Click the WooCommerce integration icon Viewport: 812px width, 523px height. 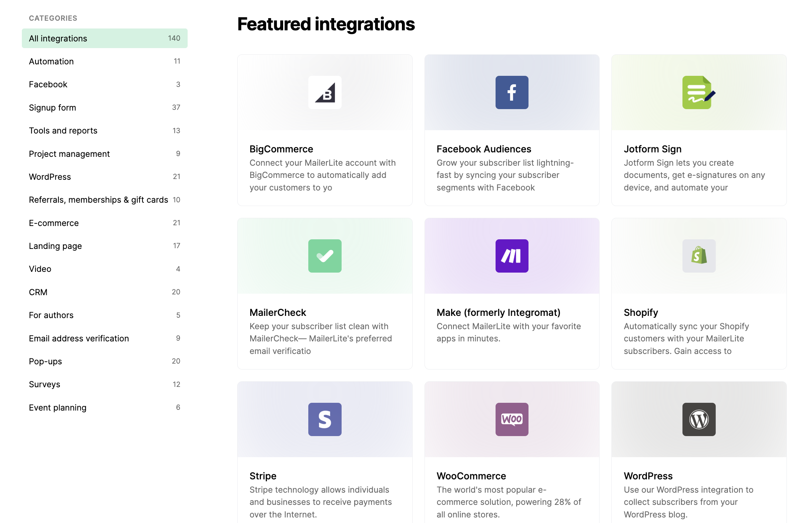(x=511, y=419)
